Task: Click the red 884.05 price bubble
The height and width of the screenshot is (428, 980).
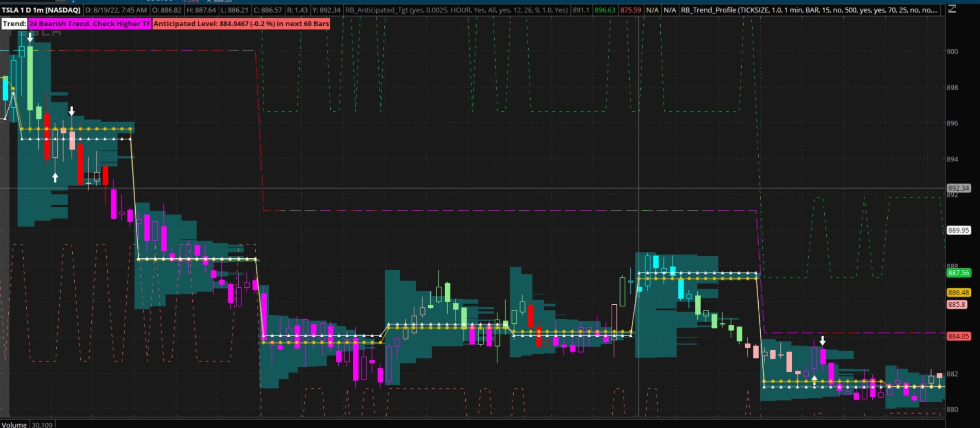Action: coord(958,336)
